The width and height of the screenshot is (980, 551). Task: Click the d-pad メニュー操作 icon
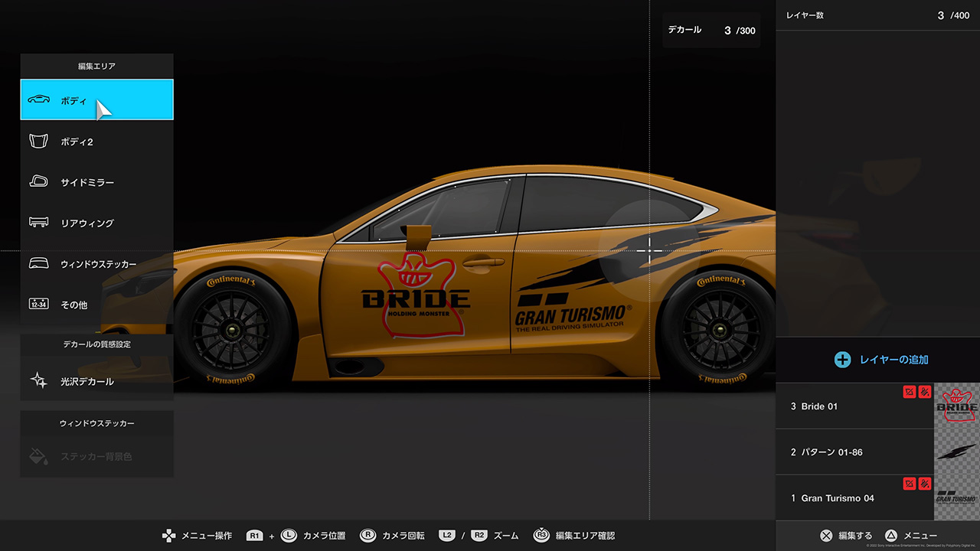(x=169, y=536)
